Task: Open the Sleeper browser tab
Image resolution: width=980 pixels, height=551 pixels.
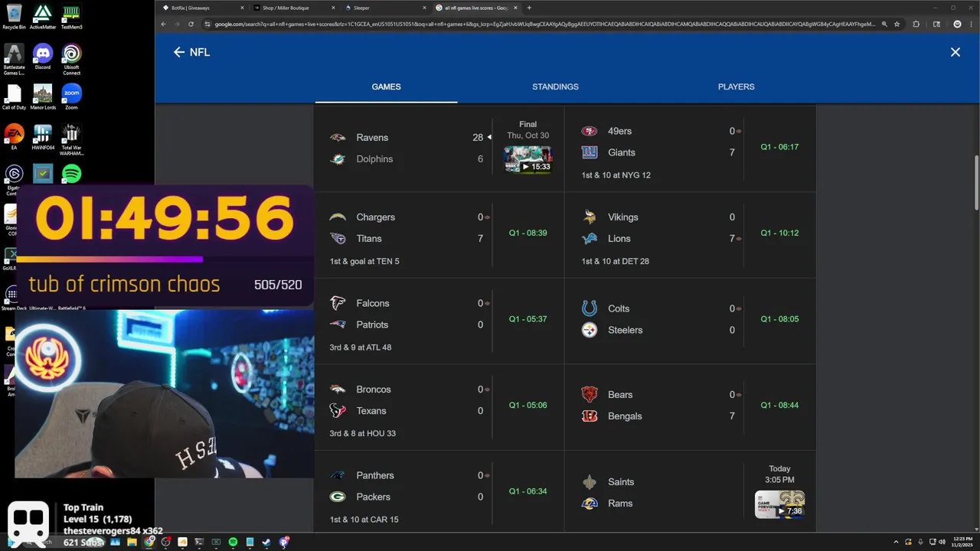Action: point(384,8)
